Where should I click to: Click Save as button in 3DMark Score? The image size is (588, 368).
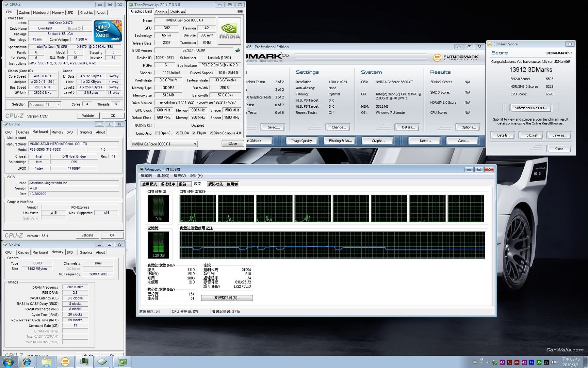(559, 135)
